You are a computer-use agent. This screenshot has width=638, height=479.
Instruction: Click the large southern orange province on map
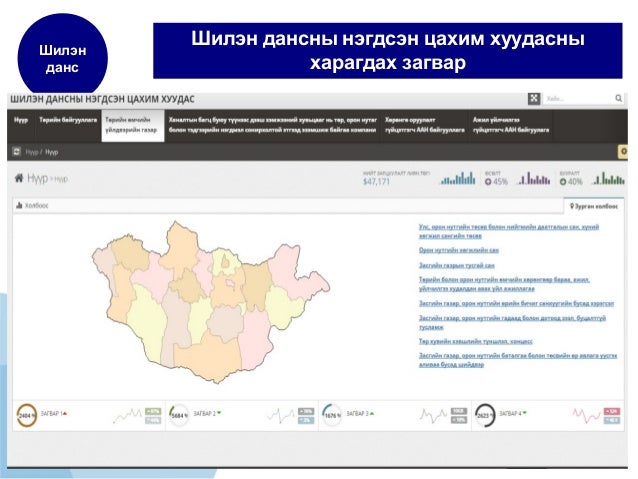click(x=212, y=358)
